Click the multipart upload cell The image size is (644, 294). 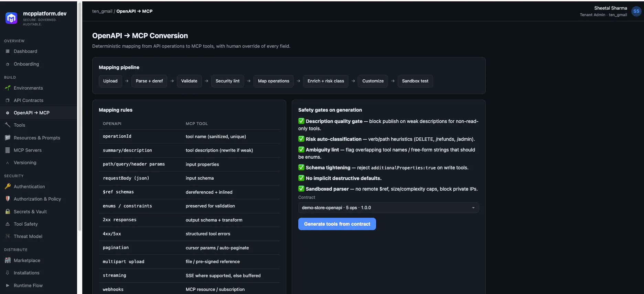124,262
